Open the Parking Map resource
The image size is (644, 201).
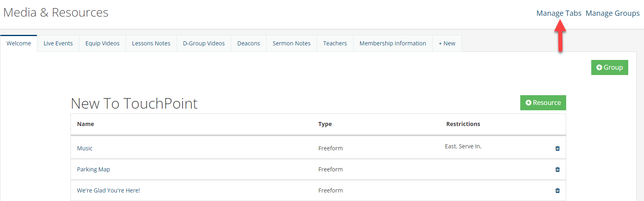93,169
